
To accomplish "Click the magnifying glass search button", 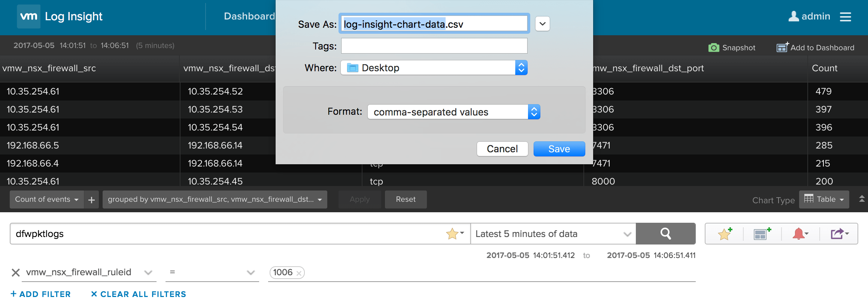I will pyautogui.click(x=666, y=234).
